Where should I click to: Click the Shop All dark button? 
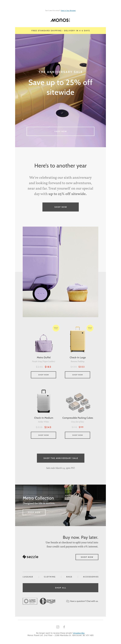[60, 588]
